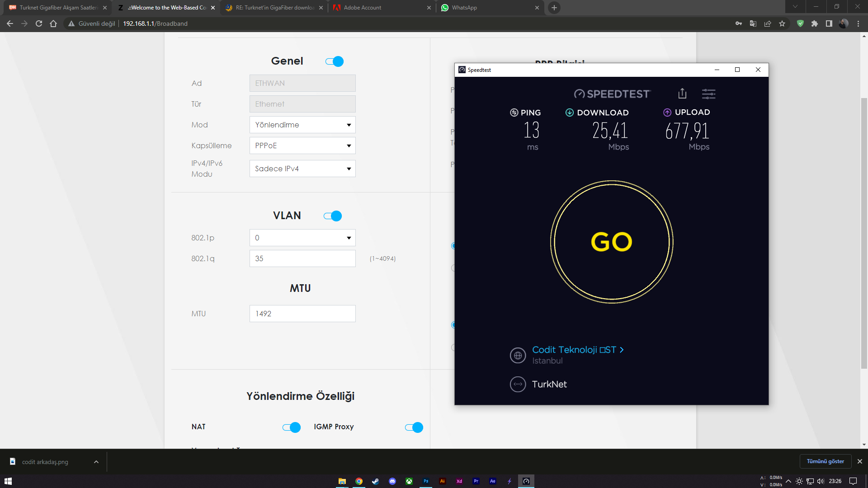The height and width of the screenshot is (488, 868).
Task: Switch to the Adobe Account tab
Action: pos(382,8)
